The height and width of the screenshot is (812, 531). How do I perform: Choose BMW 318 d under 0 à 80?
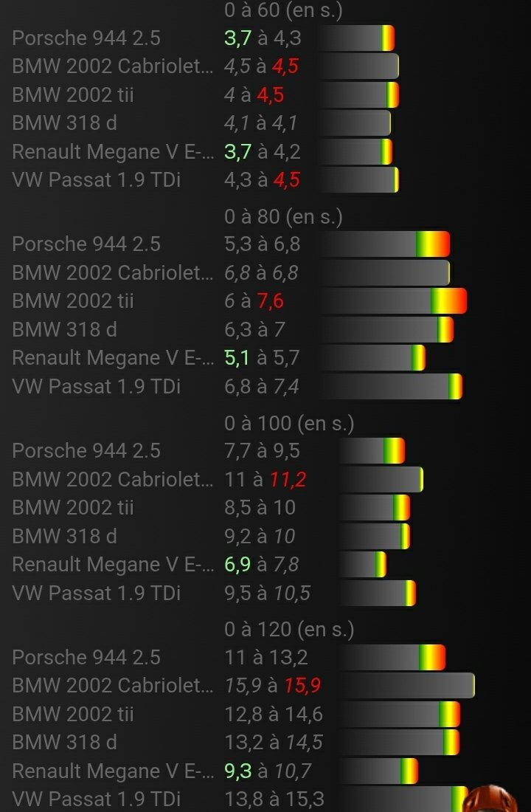(x=64, y=329)
